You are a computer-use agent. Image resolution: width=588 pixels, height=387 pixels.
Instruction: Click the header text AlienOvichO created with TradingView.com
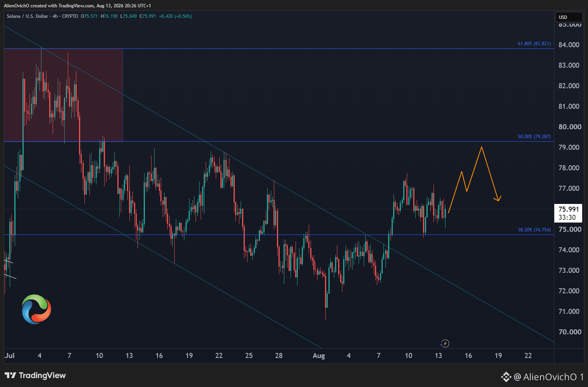49,5
